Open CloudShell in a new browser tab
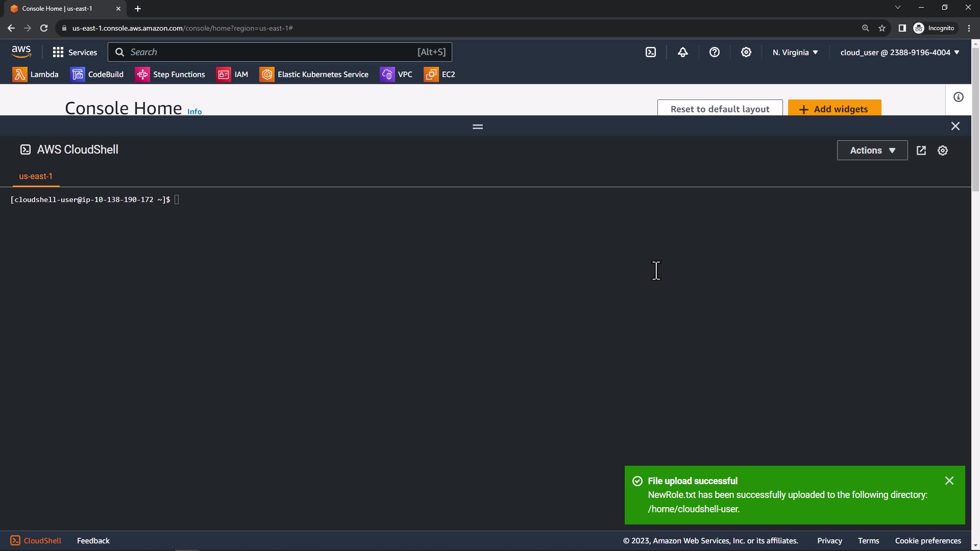The height and width of the screenshot is (551, 980). (x=921, y=151)
